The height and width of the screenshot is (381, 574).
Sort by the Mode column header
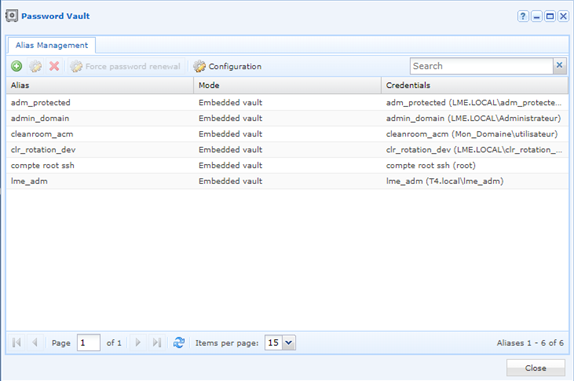[287, 85]
